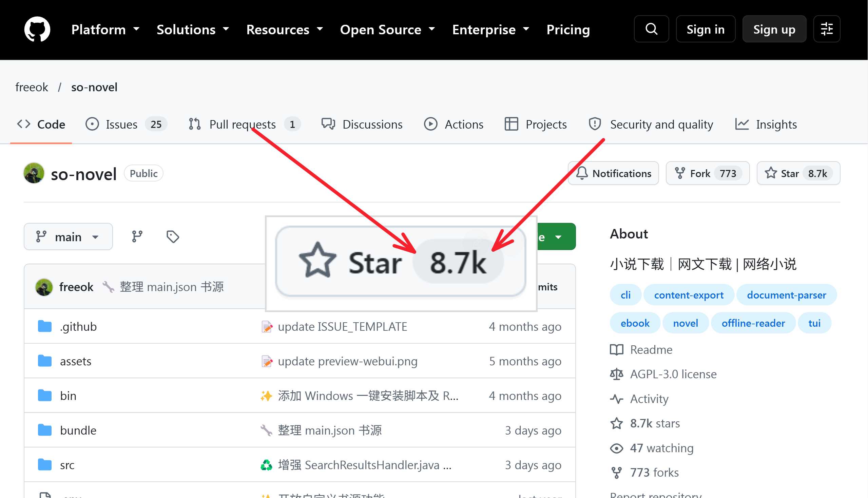Open the Pull requests tab
Screen dimensions: 868x498
pos(244,124)
